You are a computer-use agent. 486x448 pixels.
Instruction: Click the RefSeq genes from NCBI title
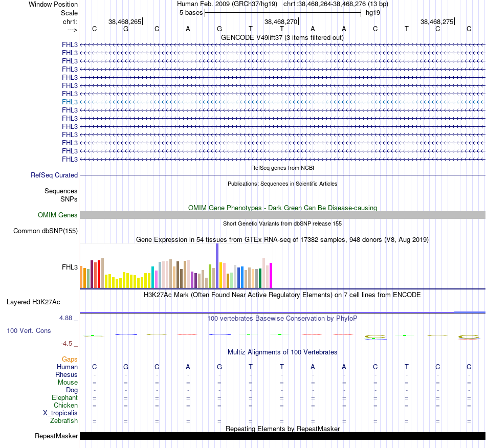pos(282,168)
